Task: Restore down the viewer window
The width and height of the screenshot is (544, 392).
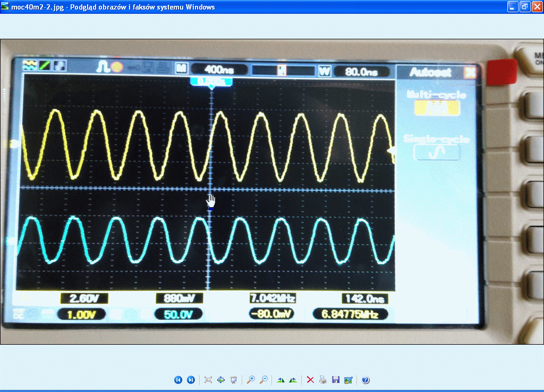Action: tap(524, 6)
